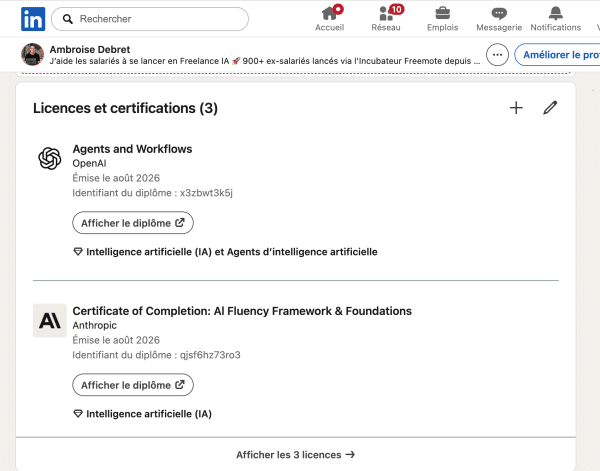The image size is (600, 471).
Task: Open the three-dot more options button
Action: coord(497,55)
